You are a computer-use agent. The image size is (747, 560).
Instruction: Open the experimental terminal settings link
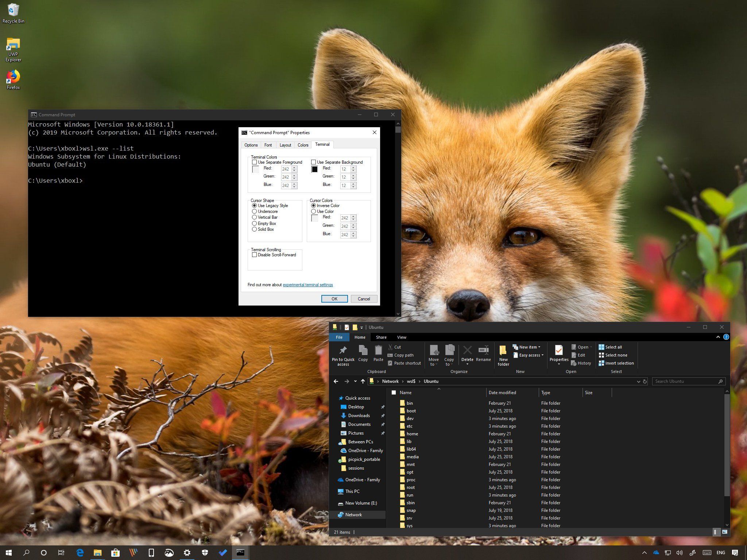point(307,285)
